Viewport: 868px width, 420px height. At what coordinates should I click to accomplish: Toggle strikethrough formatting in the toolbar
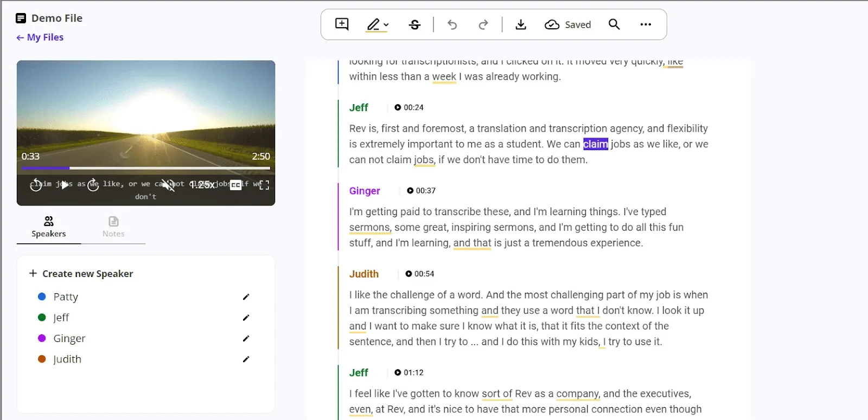[x=414, y=24]
